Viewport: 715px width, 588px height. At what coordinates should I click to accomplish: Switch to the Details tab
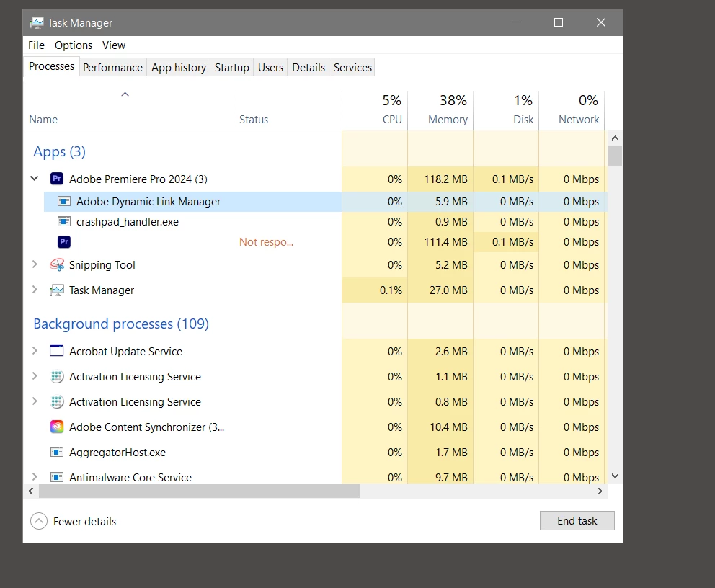[308, 68]
